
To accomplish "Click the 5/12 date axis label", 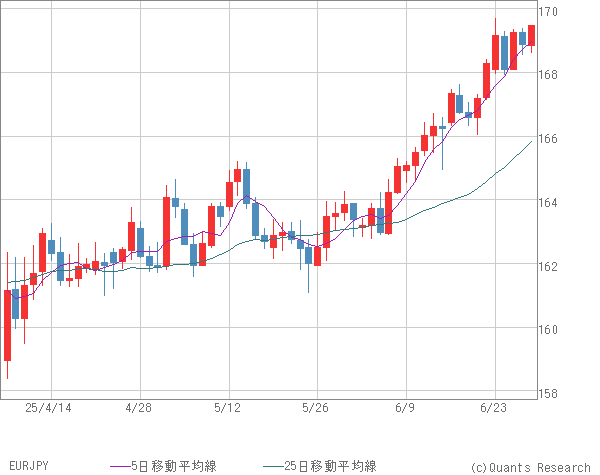I will point(227,408).
